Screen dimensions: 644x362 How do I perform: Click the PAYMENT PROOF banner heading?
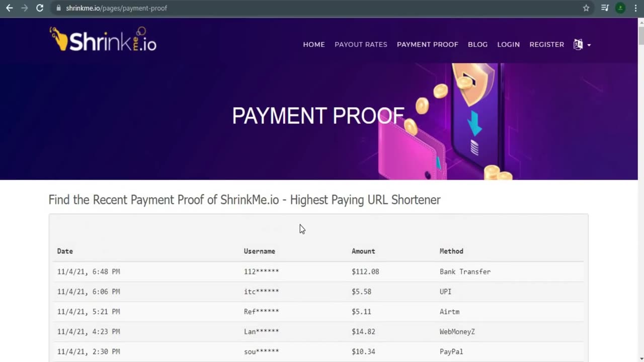click(318, 116)
